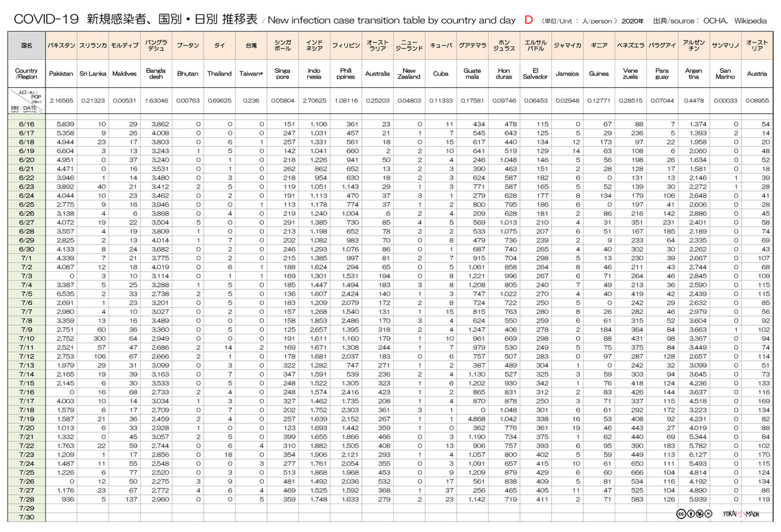The image size is (781, 532).
Task: Select the 'Bhutan' column header
Action: click(x=187, y=73)
